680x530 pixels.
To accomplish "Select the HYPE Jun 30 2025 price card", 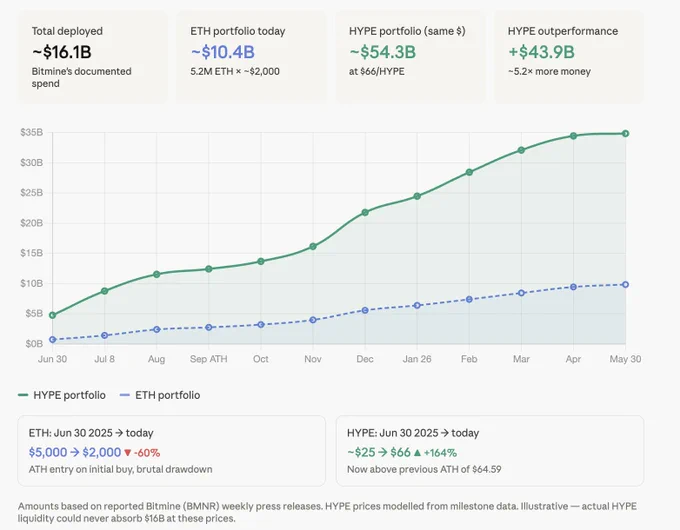I will (x=490, y=451).
